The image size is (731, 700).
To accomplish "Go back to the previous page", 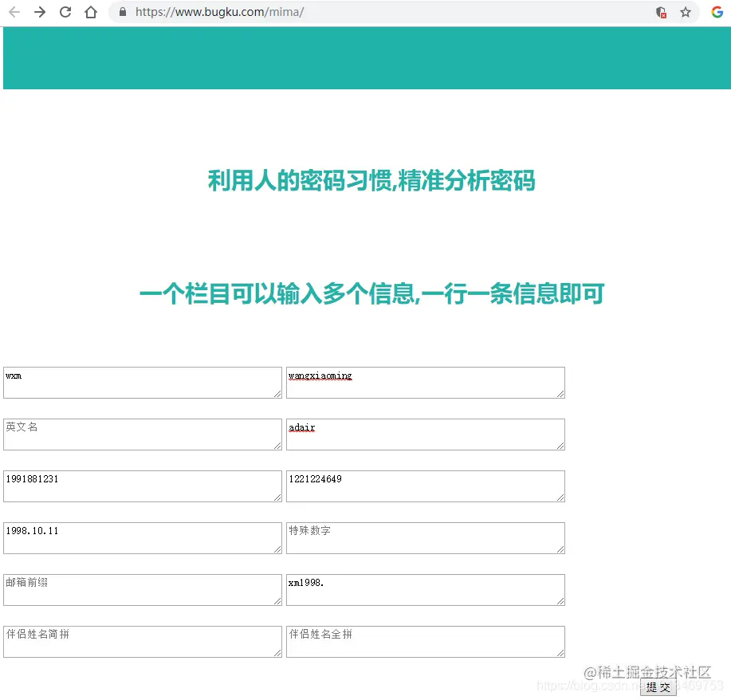I will tap(14, 12).
